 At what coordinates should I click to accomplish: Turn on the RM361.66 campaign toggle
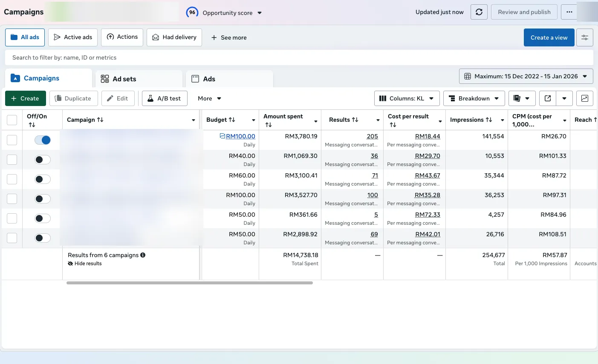pyautogui.click(x=43, y=218)
